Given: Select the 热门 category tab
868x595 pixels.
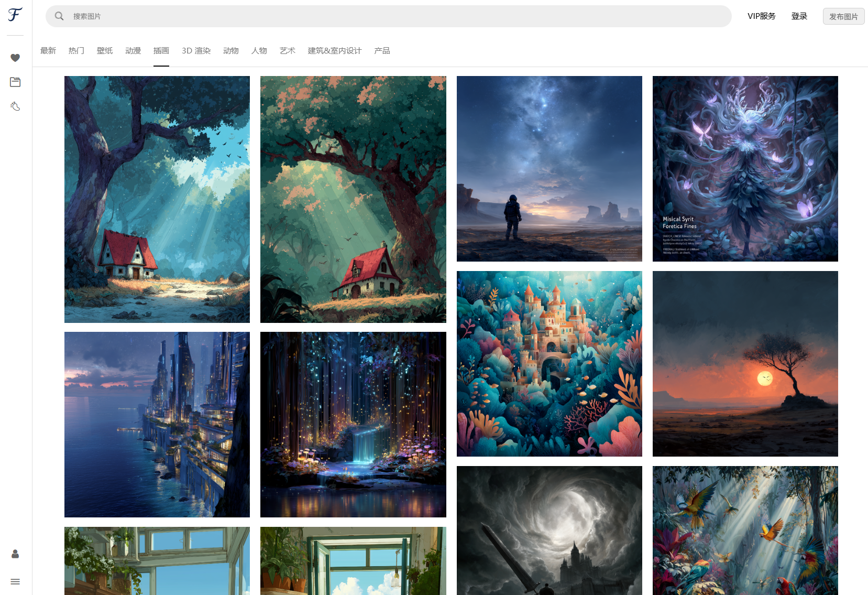Looking at the screenshot, I should pos(76,51).
